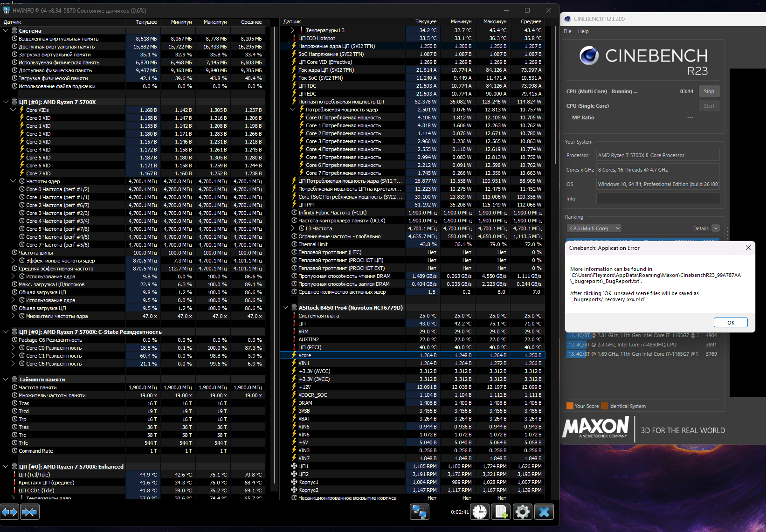This screenshot has width=766, height=532.
Task: Click the clock icon beside Thermal Limit
Action: click(x=294, y=244)
